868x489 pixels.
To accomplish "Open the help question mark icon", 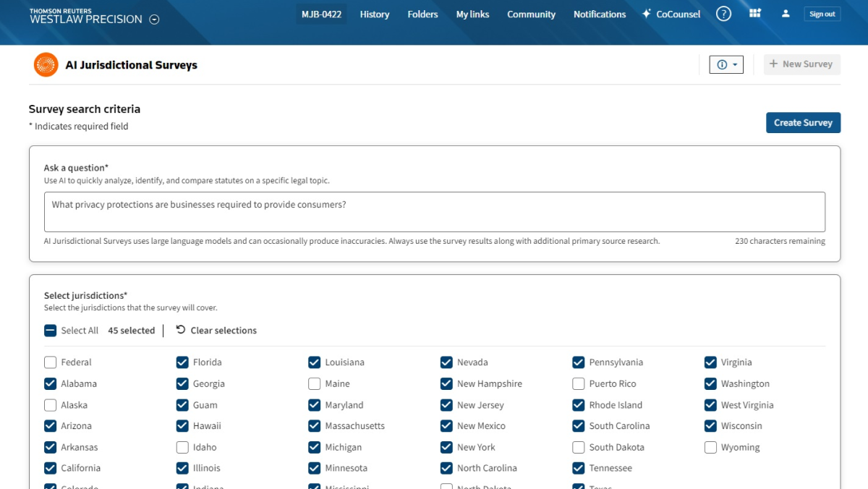I will pos(723,14).
